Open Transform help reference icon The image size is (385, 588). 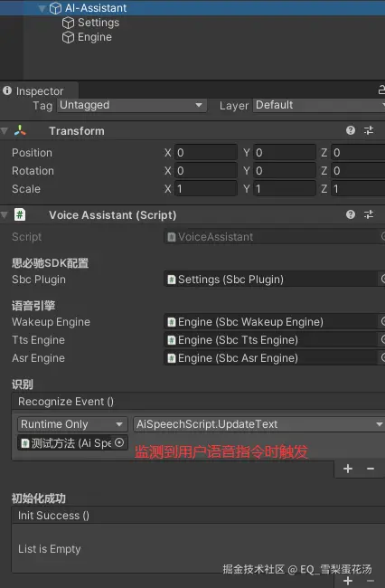(x=351, y=130)
